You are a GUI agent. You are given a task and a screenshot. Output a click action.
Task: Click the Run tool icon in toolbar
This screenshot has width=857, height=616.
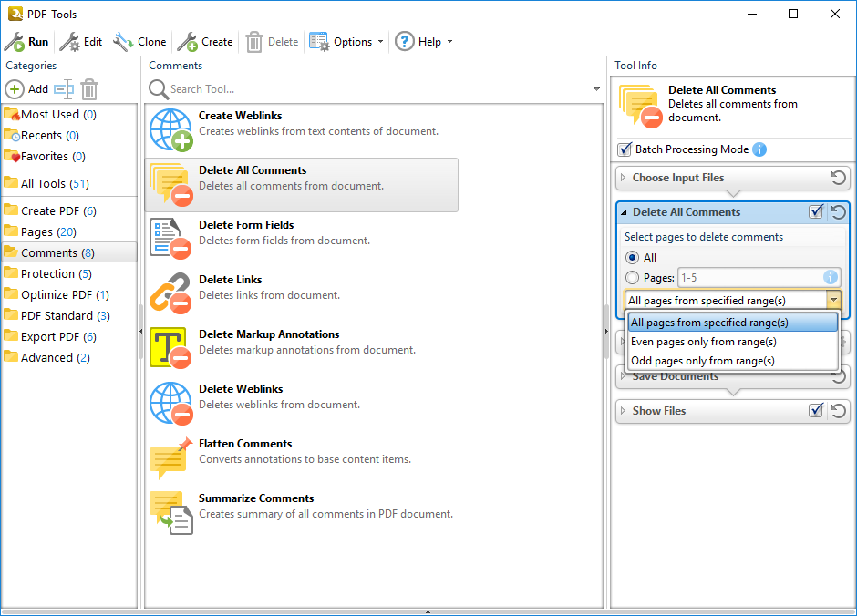click(15, 42)
